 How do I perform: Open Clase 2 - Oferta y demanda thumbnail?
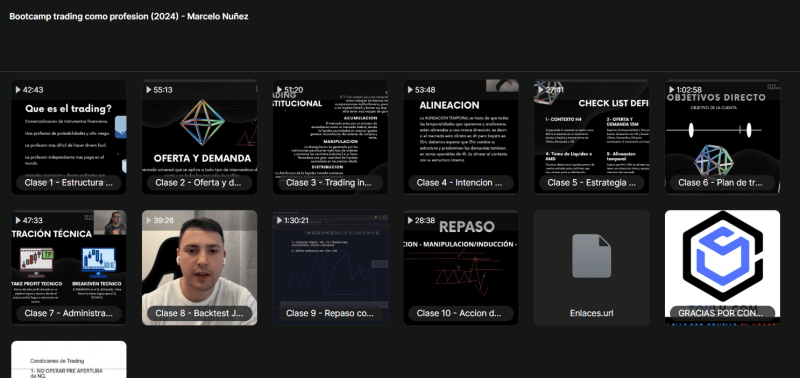(199, 137)
